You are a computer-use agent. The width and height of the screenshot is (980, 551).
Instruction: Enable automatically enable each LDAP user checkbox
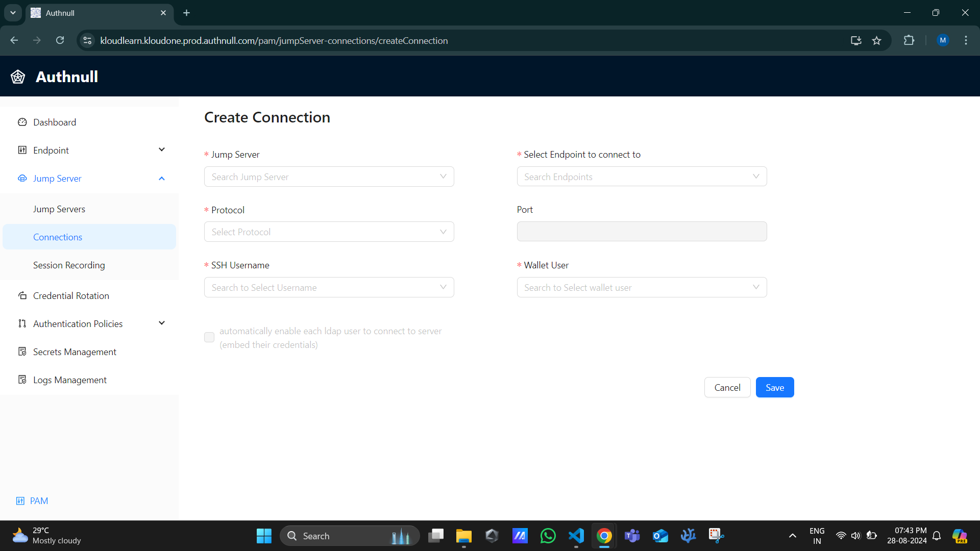coord(209,337)
